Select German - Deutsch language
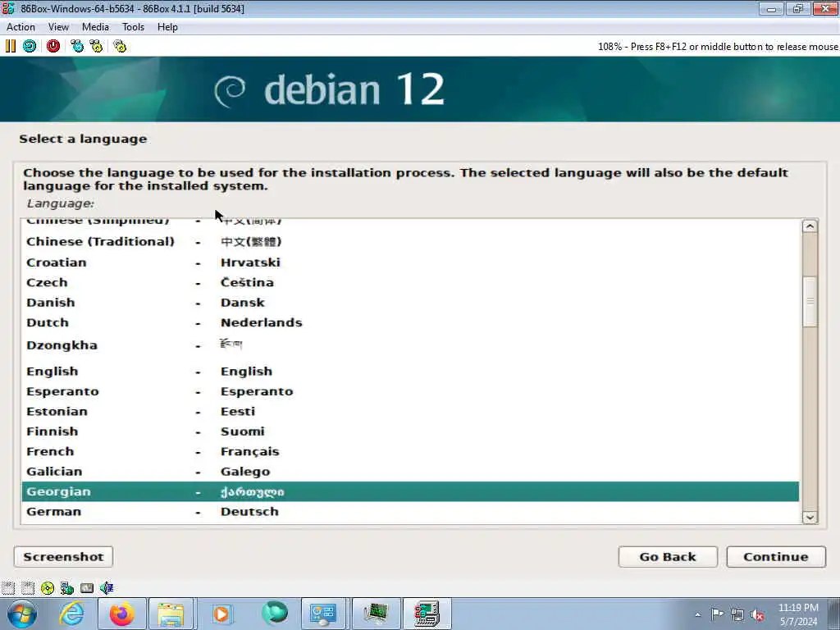840x630 pixels. tap(410, 512)
